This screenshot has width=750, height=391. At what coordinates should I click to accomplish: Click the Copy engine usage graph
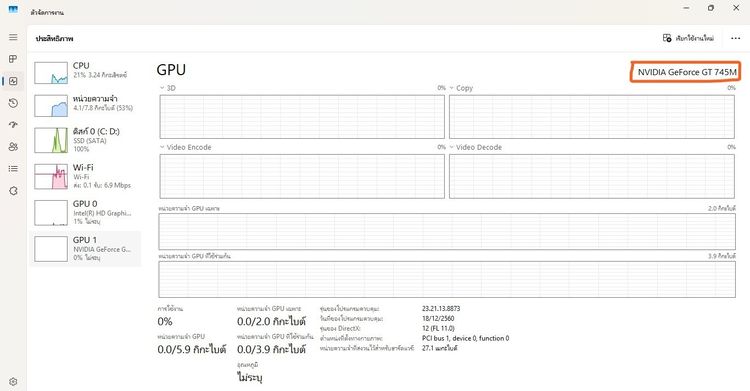pos(592,117)
